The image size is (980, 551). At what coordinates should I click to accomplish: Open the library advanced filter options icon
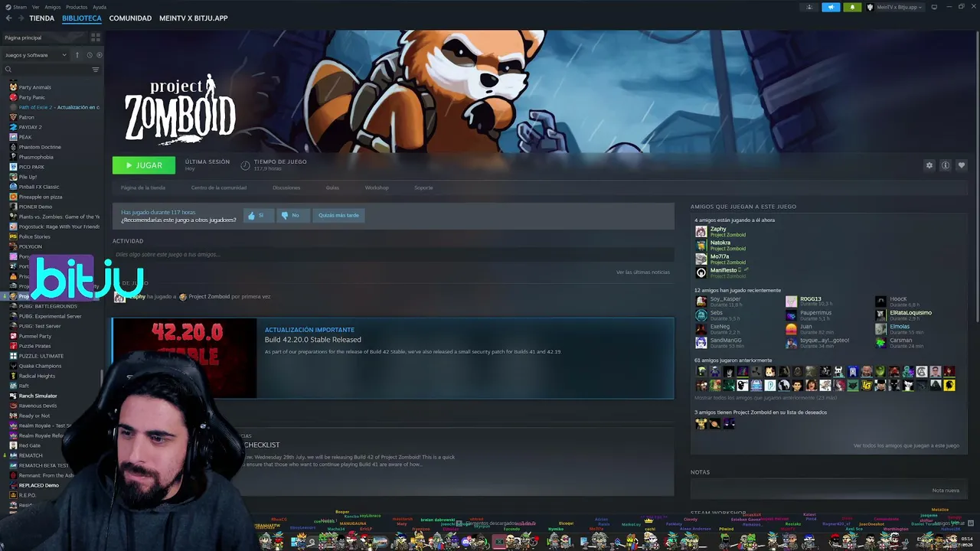(96, 70)
